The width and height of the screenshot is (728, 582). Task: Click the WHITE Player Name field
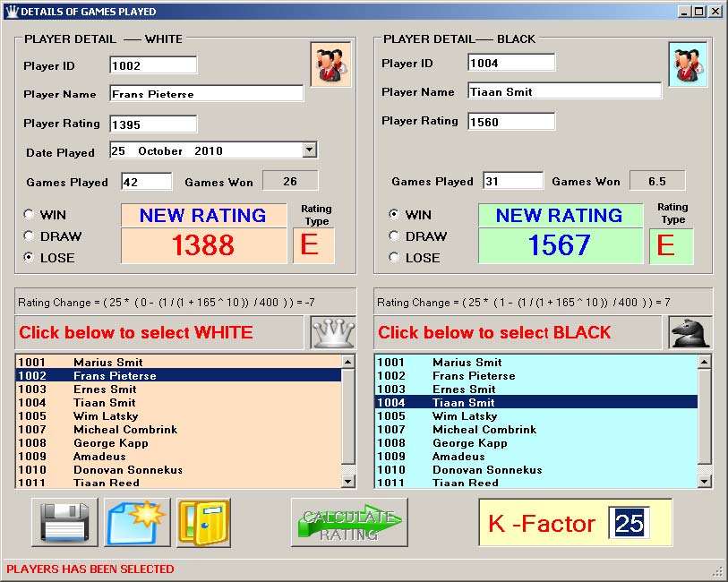click(x=207, y=93)
